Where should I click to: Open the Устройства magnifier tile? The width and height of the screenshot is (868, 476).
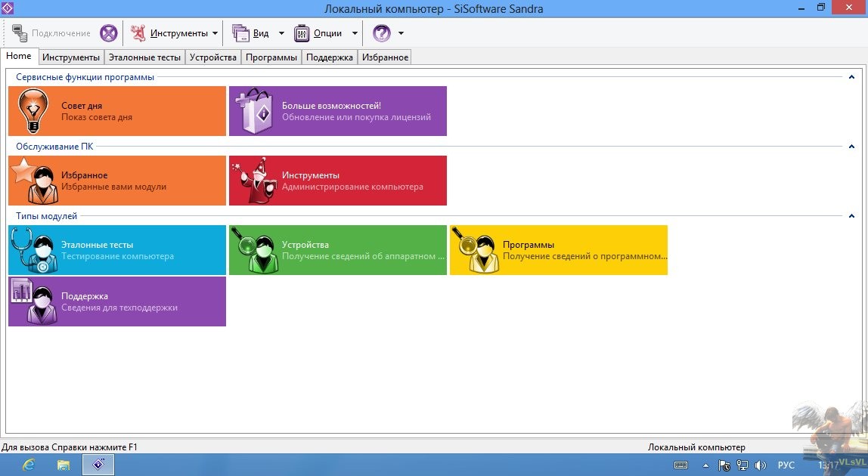point(337,250)
